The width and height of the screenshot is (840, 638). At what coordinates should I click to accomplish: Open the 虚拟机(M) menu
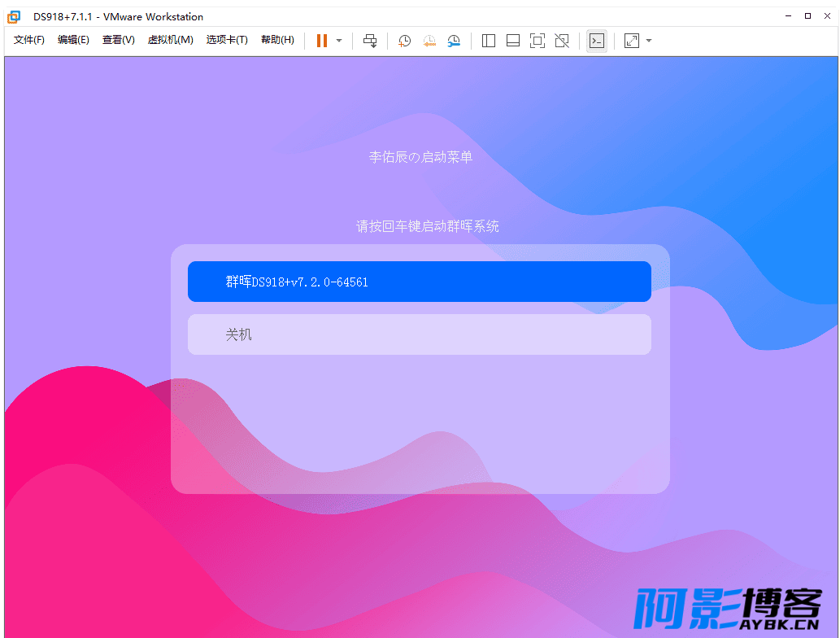pyautogui.click(x=170, y=40)
